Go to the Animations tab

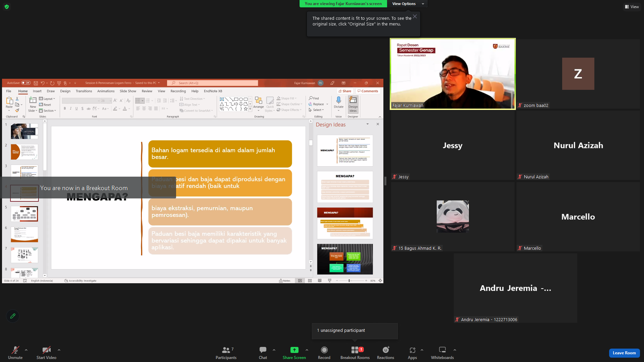[106, 91]
